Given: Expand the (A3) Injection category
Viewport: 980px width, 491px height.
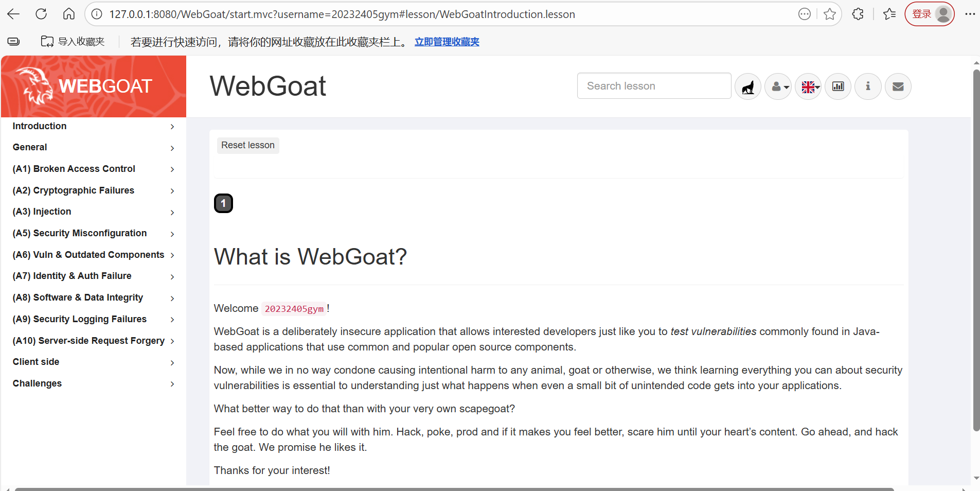Looking at the screenshot, I should [93, 212].
